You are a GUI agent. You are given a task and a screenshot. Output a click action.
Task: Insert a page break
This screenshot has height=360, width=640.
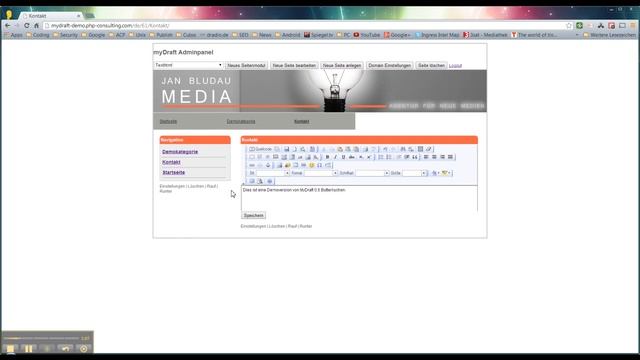point(328,165)
